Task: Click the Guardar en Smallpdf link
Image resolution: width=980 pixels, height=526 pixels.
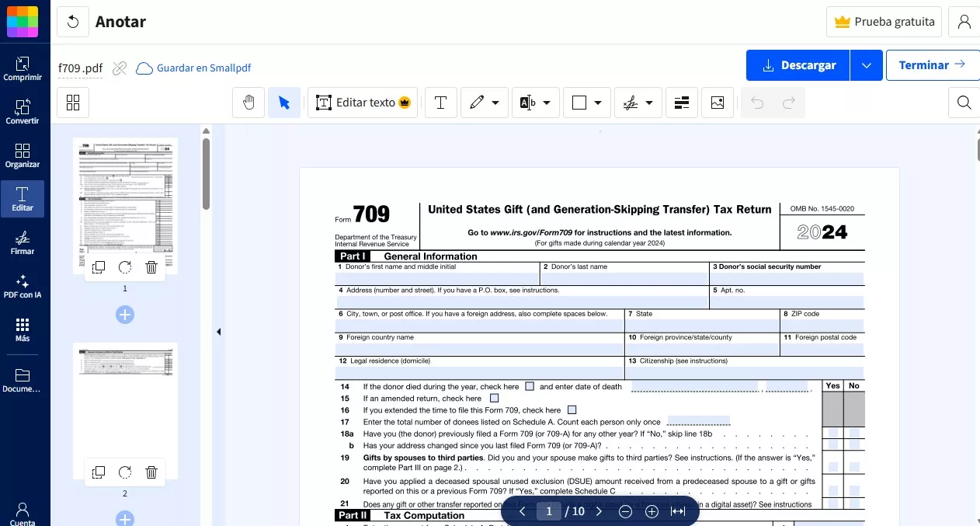Action: point(193,68)
